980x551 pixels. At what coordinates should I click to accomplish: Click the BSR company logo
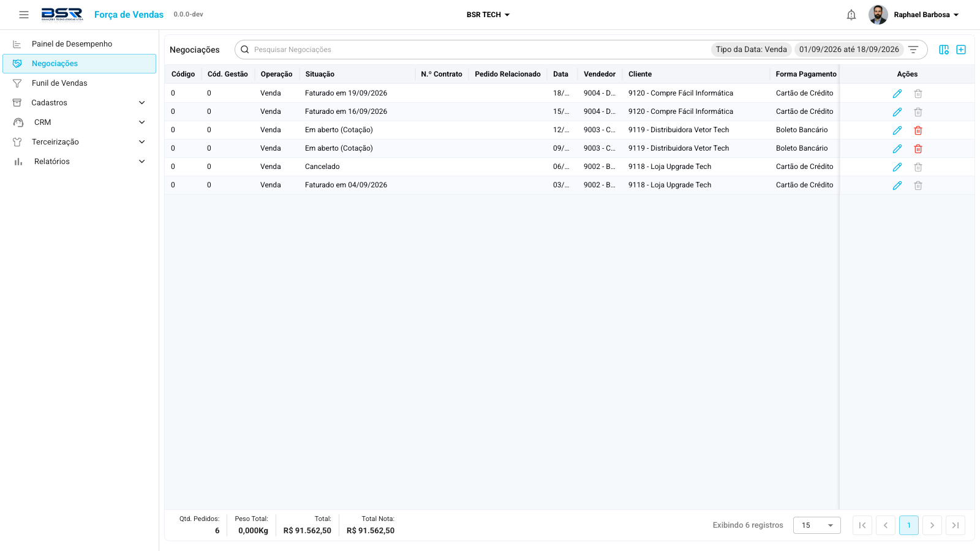tap(62, 15)
